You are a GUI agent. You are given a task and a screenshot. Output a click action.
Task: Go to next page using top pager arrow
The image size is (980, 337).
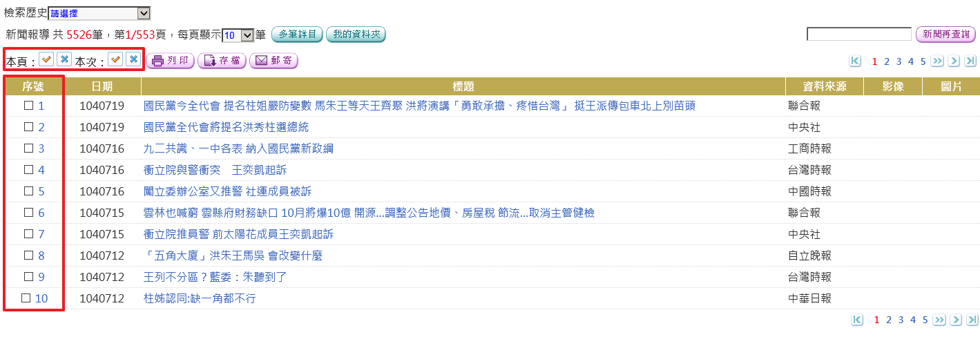coord(954,61)
